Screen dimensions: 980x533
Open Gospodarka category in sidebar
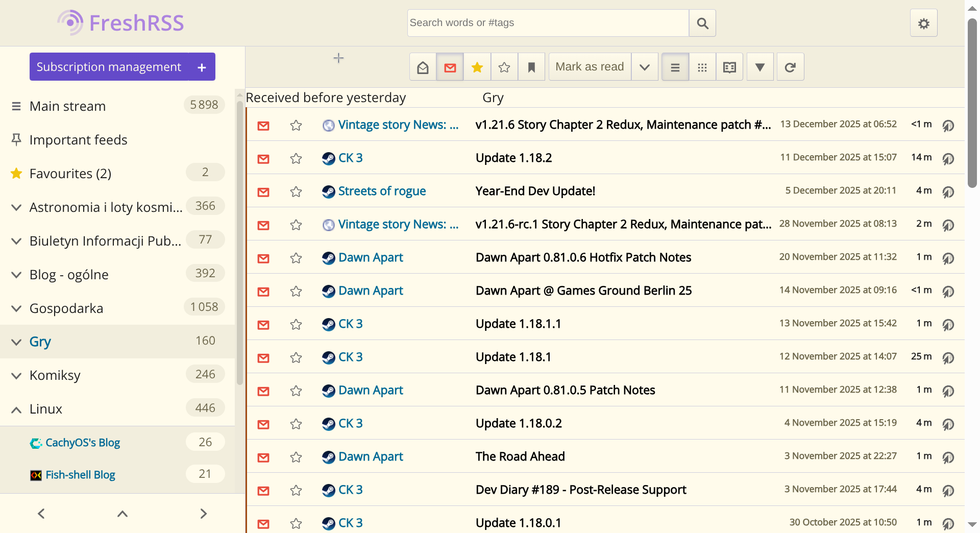coord(66,308)
